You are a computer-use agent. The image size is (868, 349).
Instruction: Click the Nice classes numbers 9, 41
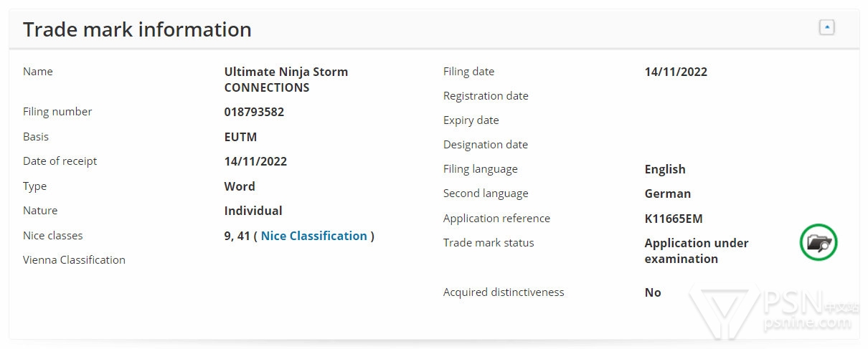coord(237,236)
